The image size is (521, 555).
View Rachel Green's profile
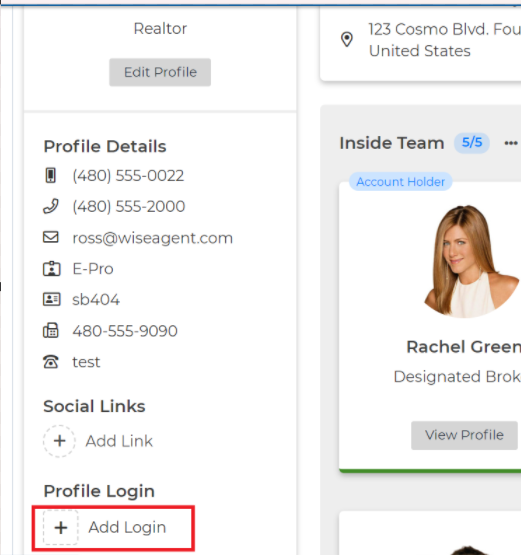(x=464, y=435)
